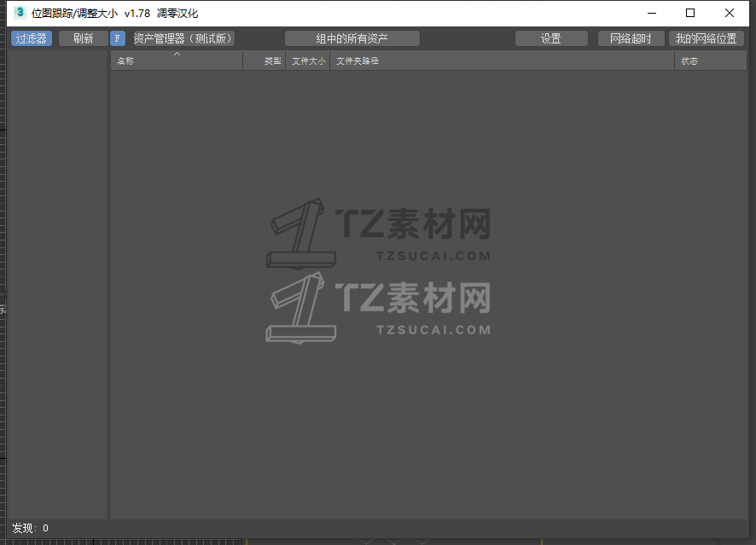Sort by the 类型 column header
Screen dimensions: 756x545
pos(265,61)
